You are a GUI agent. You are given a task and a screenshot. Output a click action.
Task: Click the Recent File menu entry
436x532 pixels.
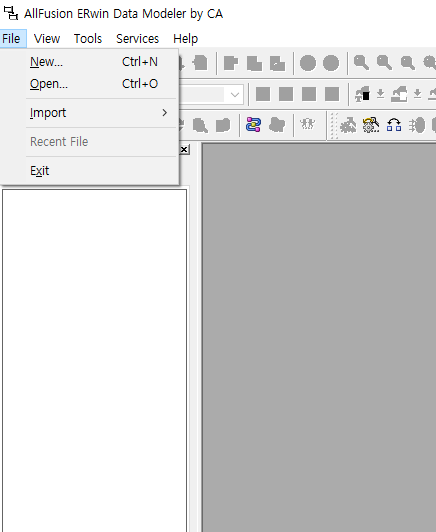[x=90, y=141]
